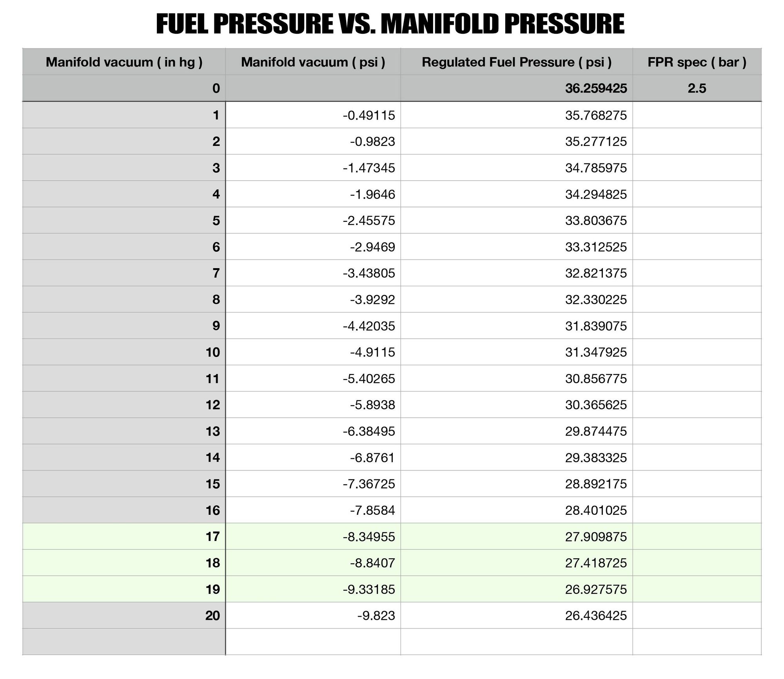Select the Manifold vacuum (in hg) column header

pos(124,62)
